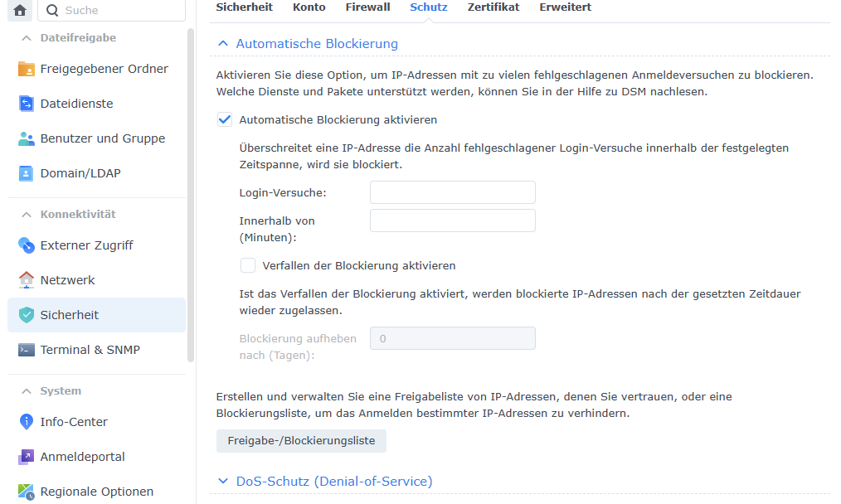This screenshot has height=504, width=841.
Task: Expand DoS-Schutz (Denial-of-Service) section
Action: 222,481
